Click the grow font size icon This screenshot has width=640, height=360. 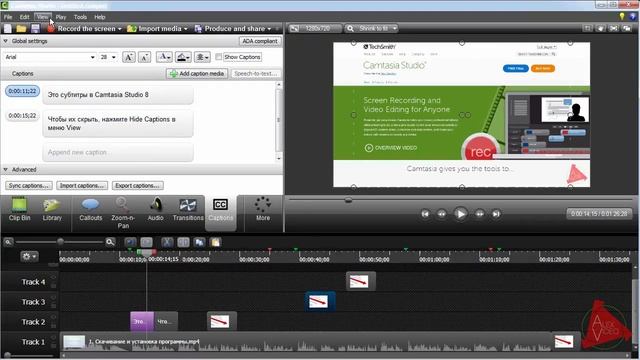129,57
